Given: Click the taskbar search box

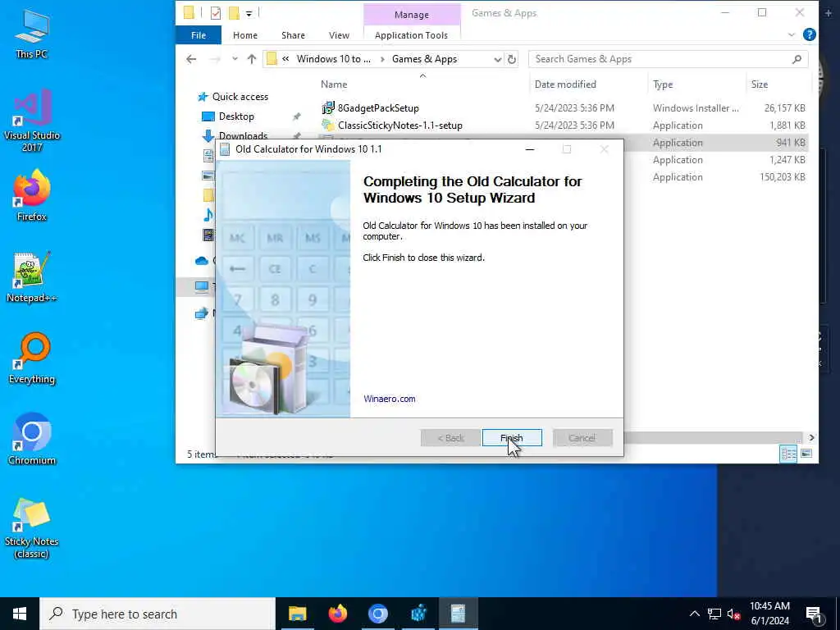Looking at the screenshot, I should pyautogui.click(x=157, y=614).
